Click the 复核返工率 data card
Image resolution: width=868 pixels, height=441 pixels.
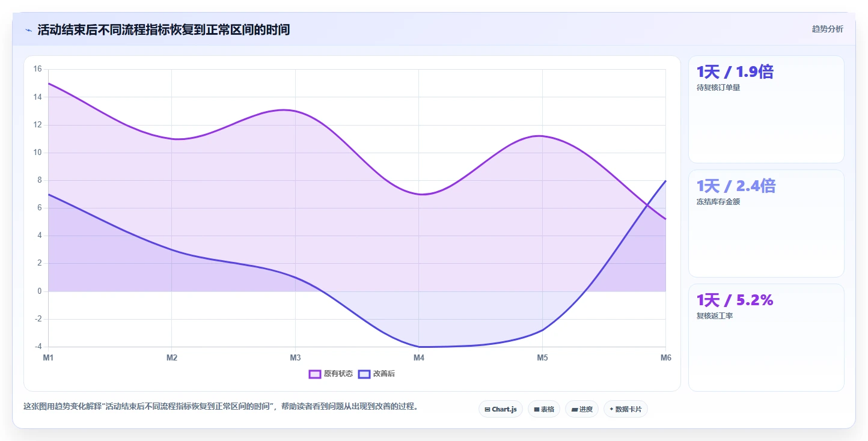[x=766, y=338]
